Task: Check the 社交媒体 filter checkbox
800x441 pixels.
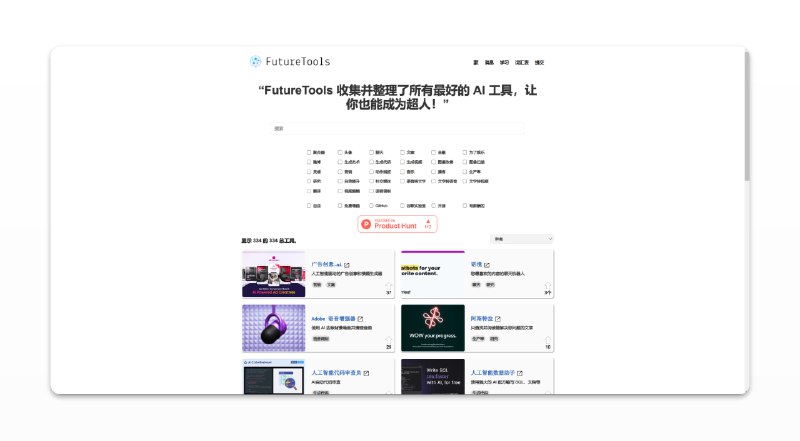Action: click(x=371, y=181)
